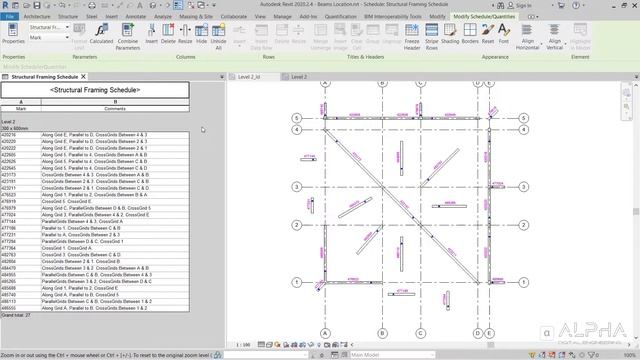Expand Align Vertical options
640x360 pixels.
(566, 44)
